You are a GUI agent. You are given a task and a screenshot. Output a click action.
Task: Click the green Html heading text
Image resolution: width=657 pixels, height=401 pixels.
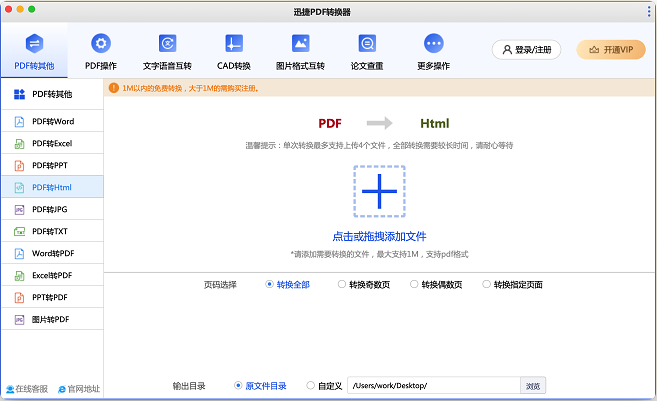tap(435, 124)
